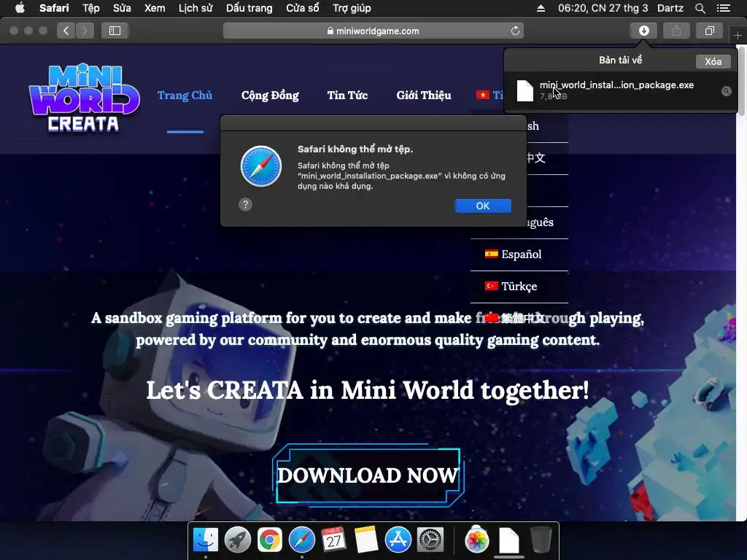
Task: Open Photos from the Dock
Action: coord(477,540)
